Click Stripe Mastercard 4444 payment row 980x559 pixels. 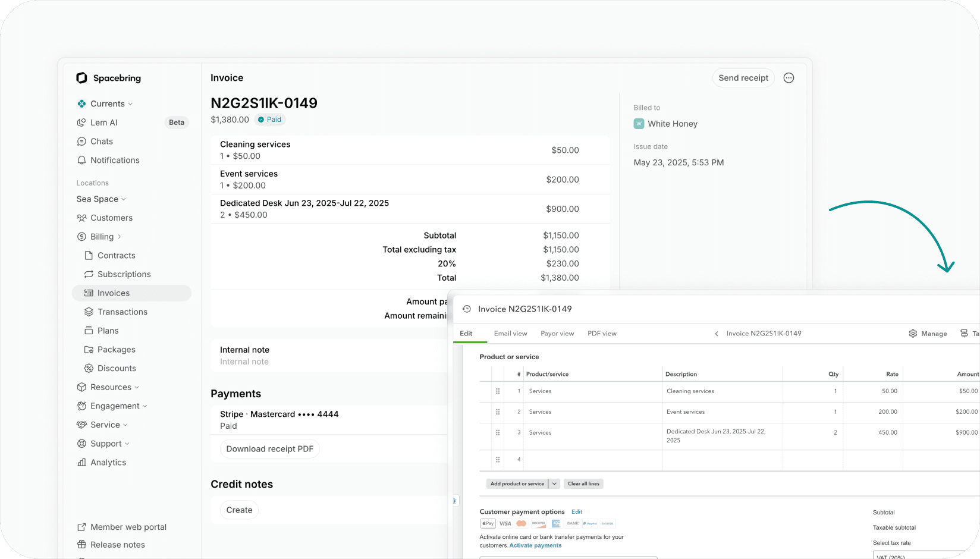[329, 420]
